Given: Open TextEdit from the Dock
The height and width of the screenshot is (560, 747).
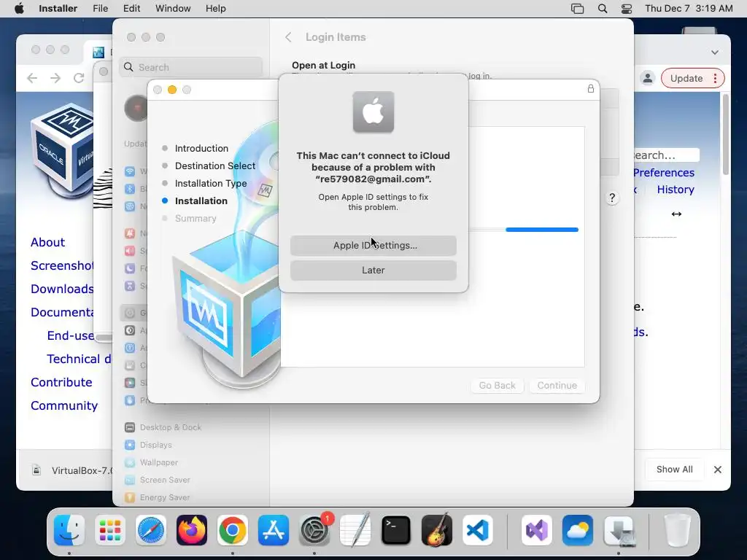Looking at the screenshot, I should pyautogui.click(x=355, y=530).
